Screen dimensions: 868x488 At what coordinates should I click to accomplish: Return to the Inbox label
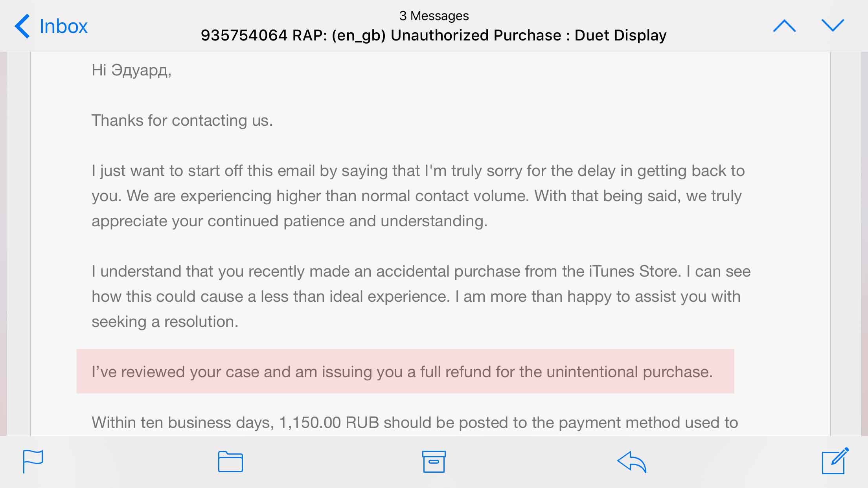63,26
